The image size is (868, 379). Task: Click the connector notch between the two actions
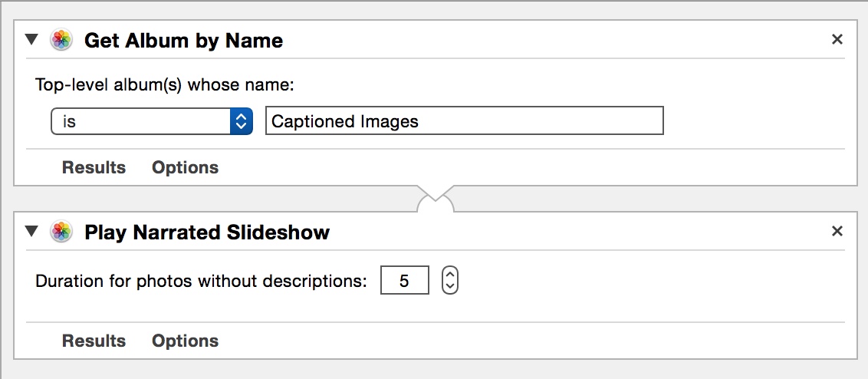435,199
